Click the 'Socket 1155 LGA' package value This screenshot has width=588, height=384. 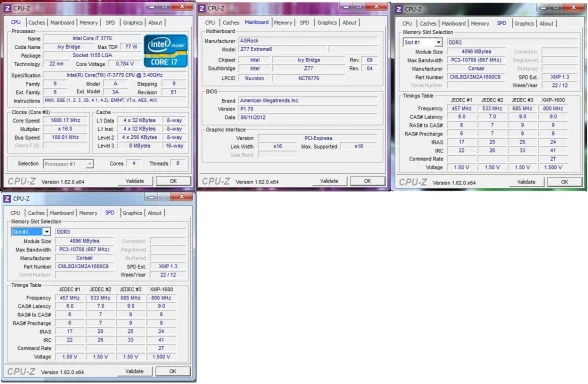(x=92, y=55)
